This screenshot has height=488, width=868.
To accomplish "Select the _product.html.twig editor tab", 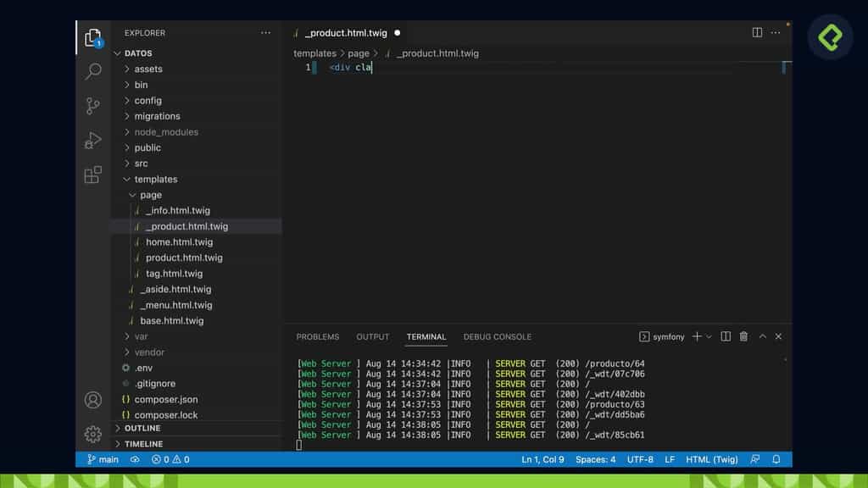I will pos(346,33).
